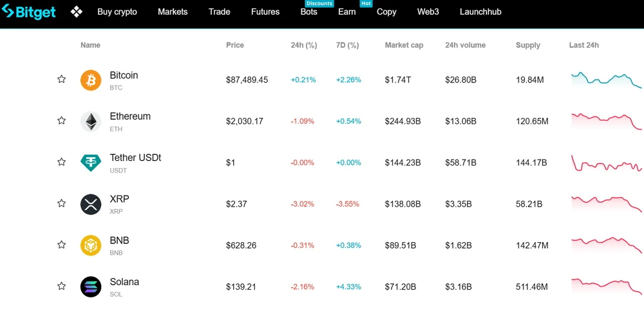Go to the Markets tab
Viewport: 644px width, 309px height.
(173, 12)
